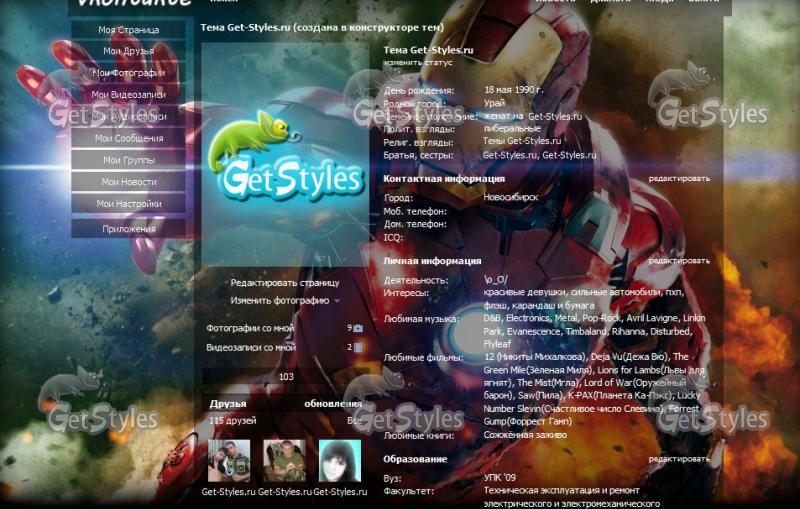
Task: Open the 115 друзей link
Action: [233, 421]
